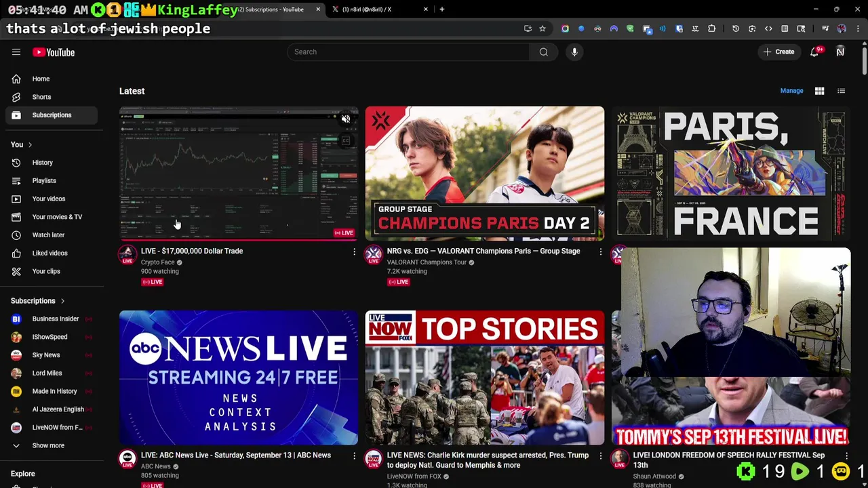This screenshot has width=868, height=488.
Task: Open the media control playlist icon
Action: [825, 28]
